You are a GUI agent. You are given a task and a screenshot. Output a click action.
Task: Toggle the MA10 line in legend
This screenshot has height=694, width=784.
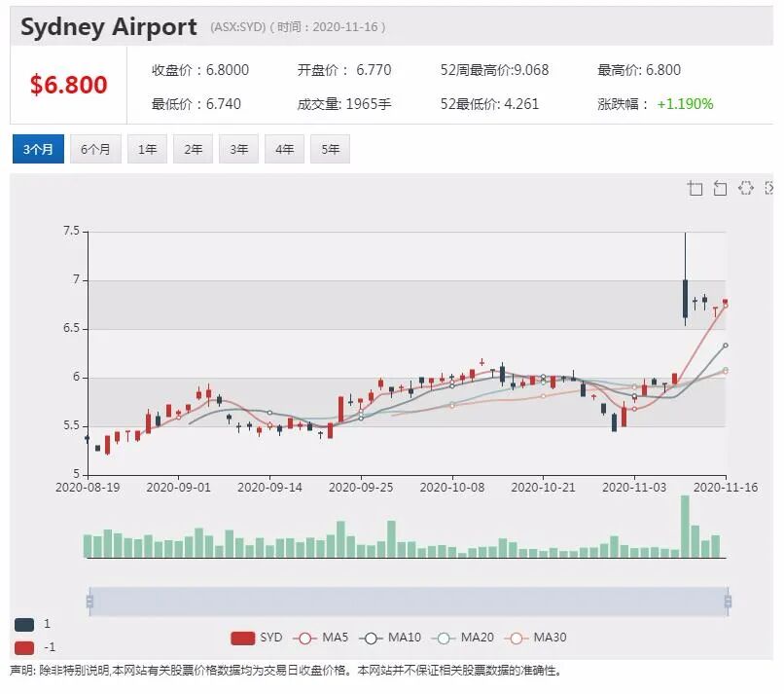[x=390, y=638]
